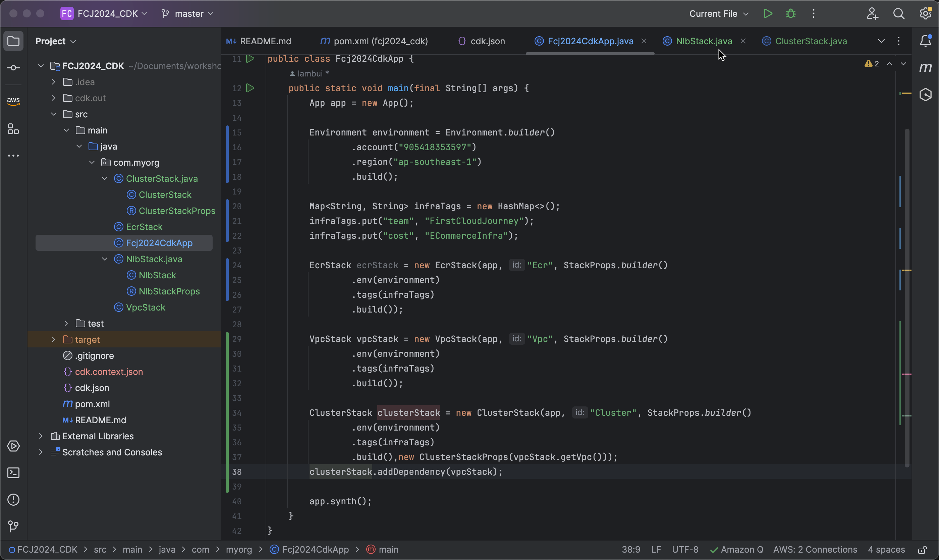Screen dimensions: 939x560
Task: Switch to ClusterStack.java tab
Action: click(x=804, y=41)
